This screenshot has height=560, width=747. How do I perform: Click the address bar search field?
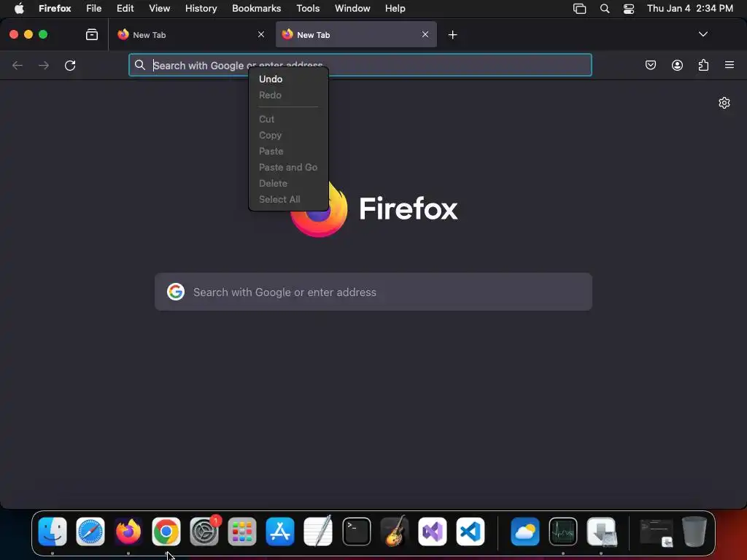click(x=360, y=65)
